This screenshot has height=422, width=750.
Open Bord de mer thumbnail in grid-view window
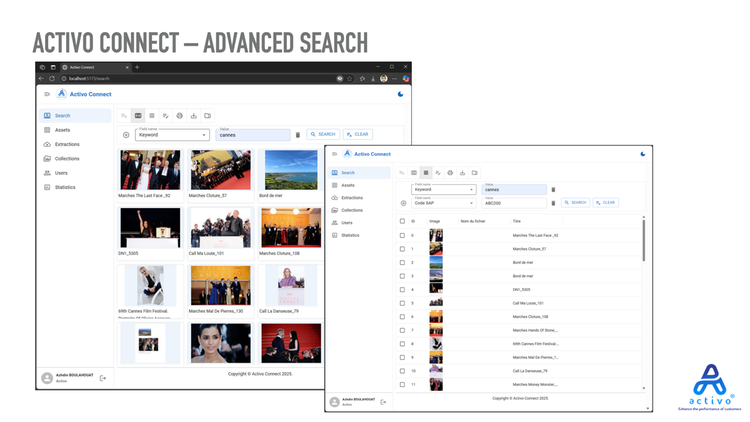point(291,170)
